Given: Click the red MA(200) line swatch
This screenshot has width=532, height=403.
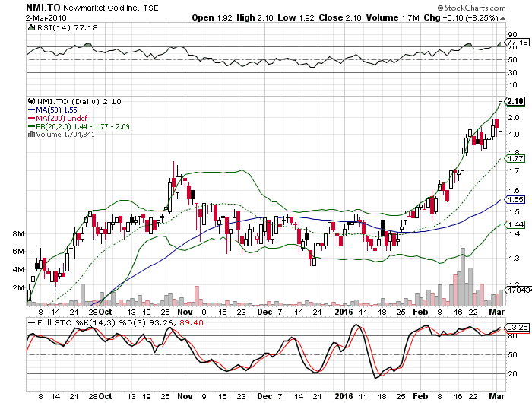Looking at the screenshot, I should coord(32,118).
